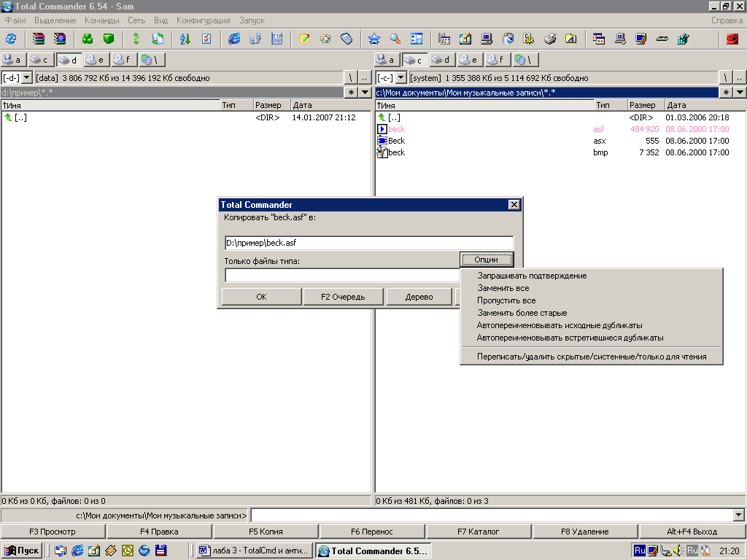Open the right panel [-c-] drive dropdown

pos(400,77)
